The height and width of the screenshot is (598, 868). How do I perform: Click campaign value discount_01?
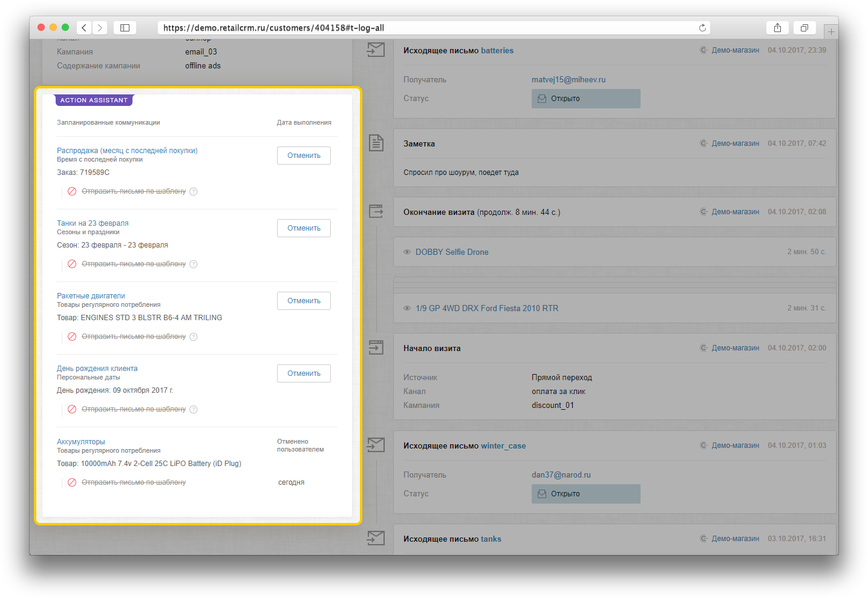553,406
